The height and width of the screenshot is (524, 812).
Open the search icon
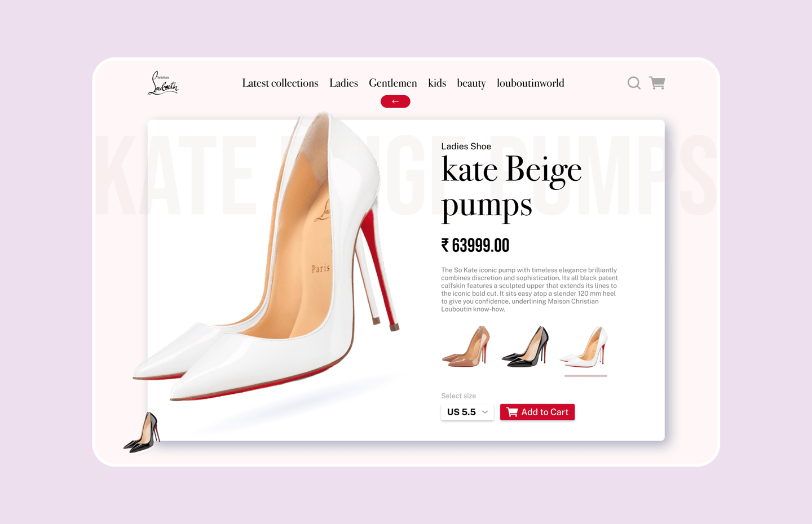634,83
